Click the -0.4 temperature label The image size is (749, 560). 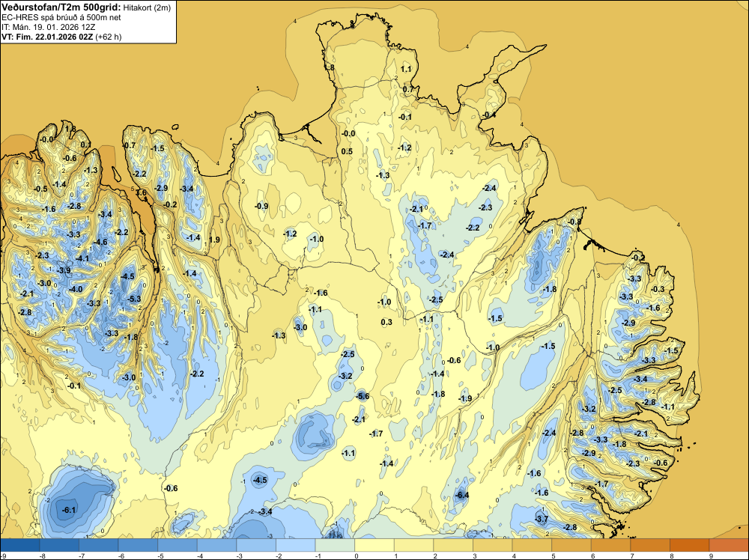488,115
